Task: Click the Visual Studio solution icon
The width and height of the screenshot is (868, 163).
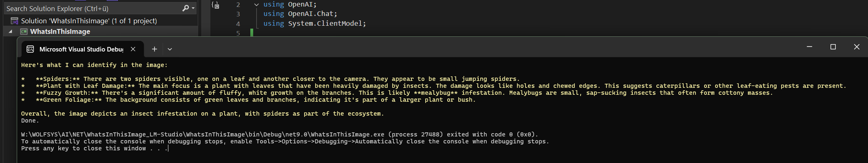Action: click(15, 21)
